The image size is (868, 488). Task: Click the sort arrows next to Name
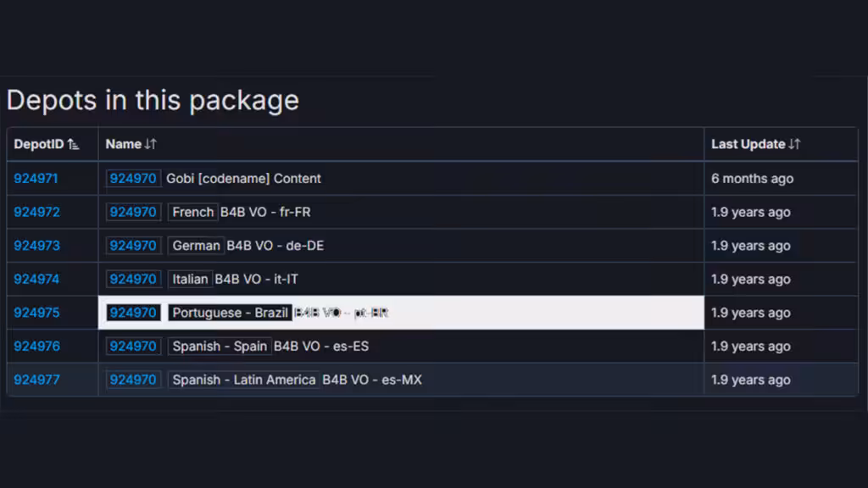pos(150,145)
